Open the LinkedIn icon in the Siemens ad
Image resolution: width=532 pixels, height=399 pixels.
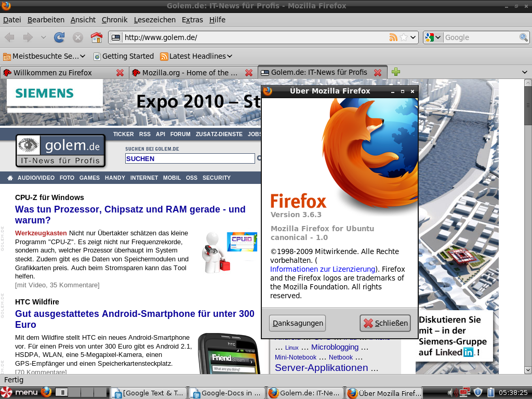click(468, 352)
